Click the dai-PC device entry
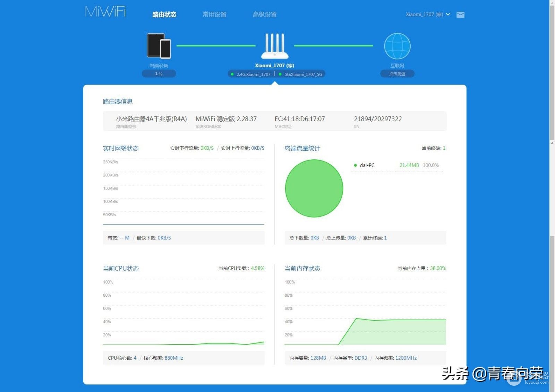The width and height of the screenshot is (555, 392). 367,165
